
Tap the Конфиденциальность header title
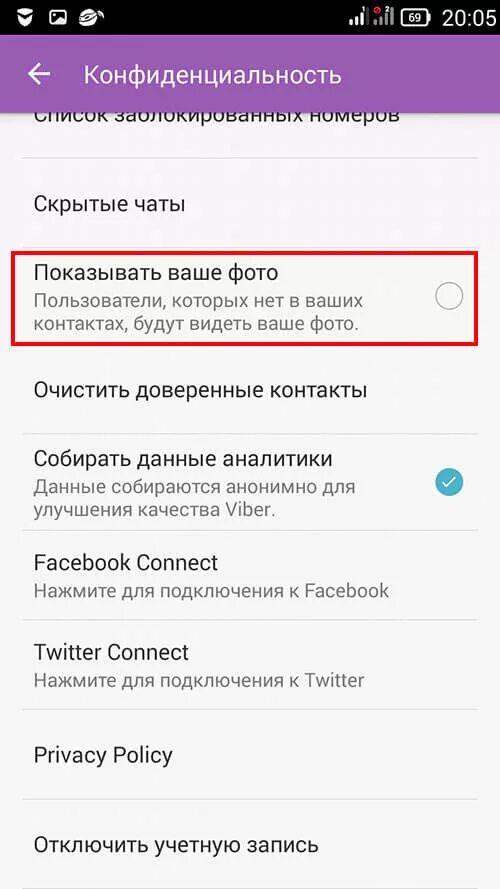coord(213,75)
